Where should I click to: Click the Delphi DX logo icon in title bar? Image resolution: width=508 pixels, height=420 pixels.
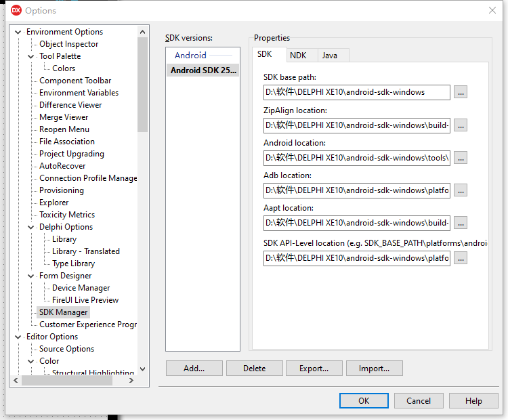coord(16,11)
